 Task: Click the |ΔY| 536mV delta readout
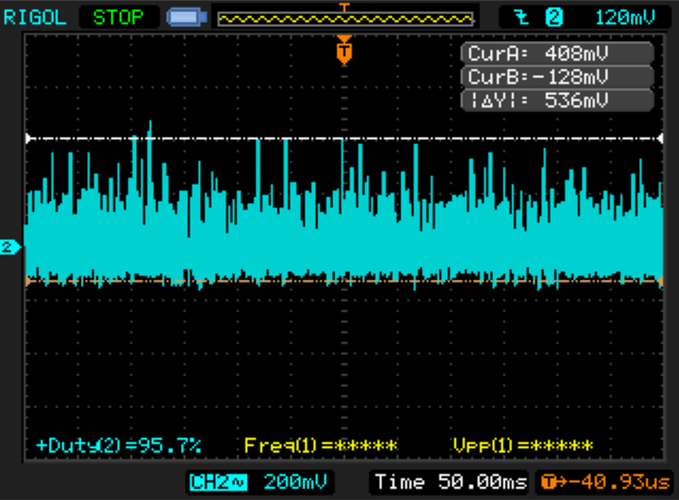click(x=558, y=100)
